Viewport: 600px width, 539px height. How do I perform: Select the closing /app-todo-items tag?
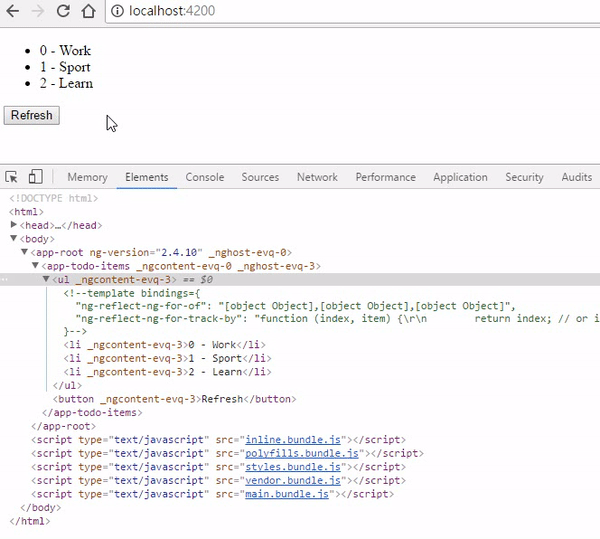(92, 413)
